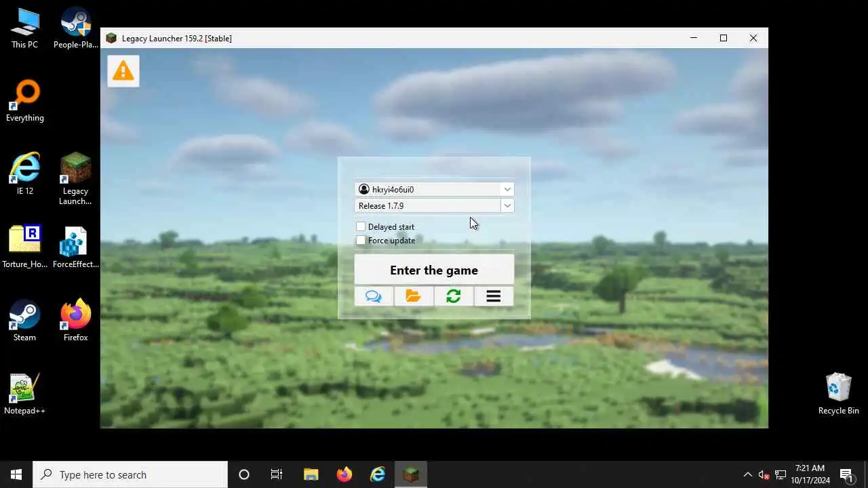Open File Explorer from the taskbar
The height and width of the screenshot is (488, 868).
tap(311, 474)
